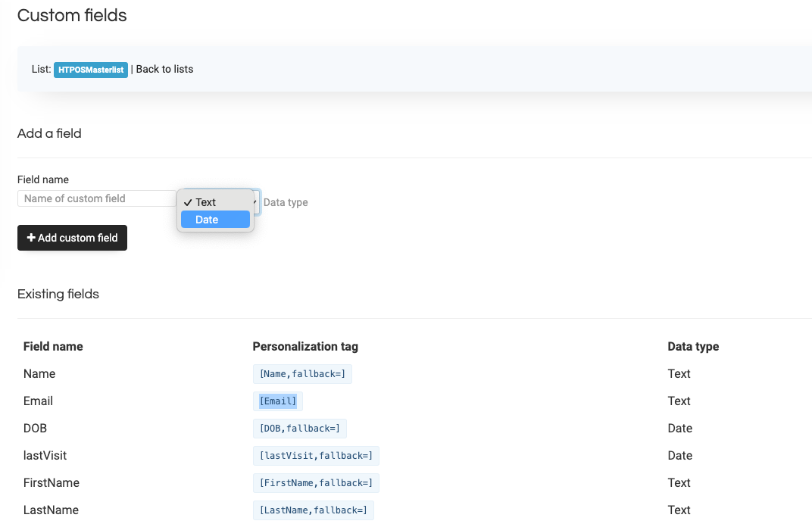812x524 pixels.
Task: Click the lastVisit field name cell
Action: (45, 456)
